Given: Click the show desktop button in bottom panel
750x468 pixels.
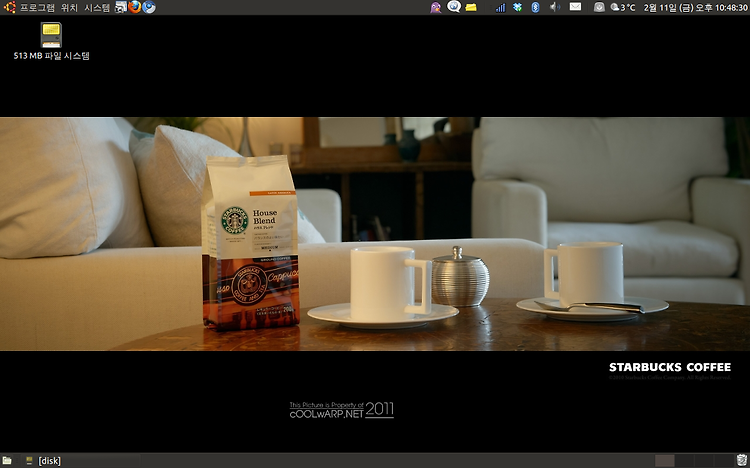Looking at the screenshot, I should pos(7,461).
